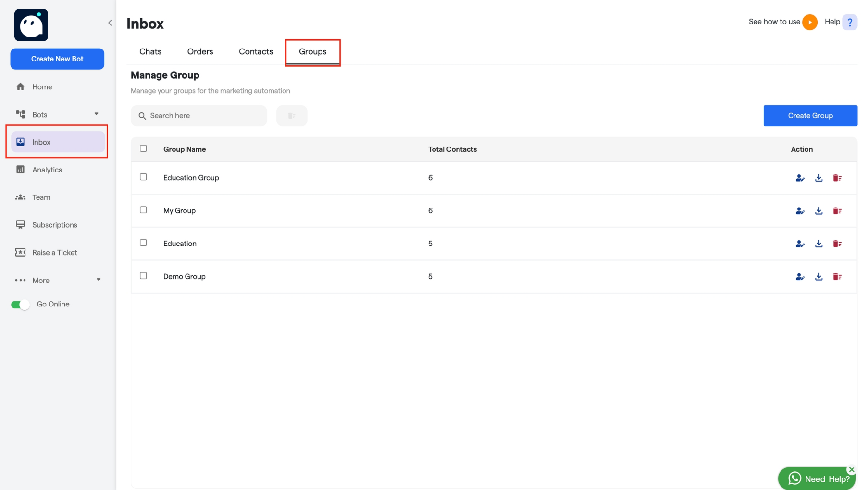868x490 pixels.
Task: Check the Demo Group row checkbox
Action: (143, 276)
